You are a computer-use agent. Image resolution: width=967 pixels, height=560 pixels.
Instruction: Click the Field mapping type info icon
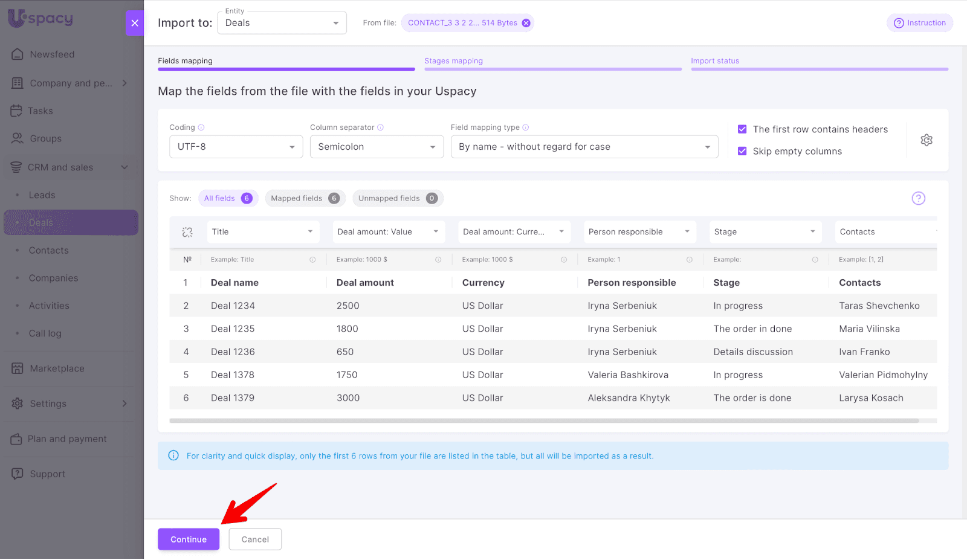[526, 127]
